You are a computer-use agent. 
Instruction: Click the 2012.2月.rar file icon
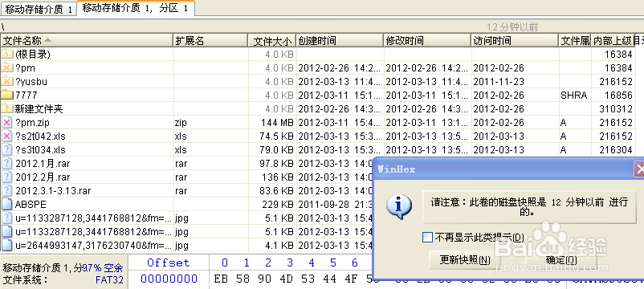pyautogui.click(x=6, y=177)
